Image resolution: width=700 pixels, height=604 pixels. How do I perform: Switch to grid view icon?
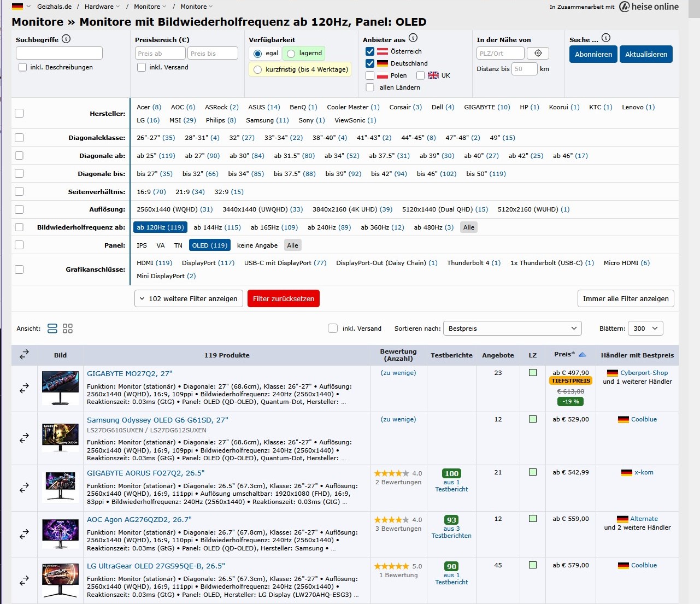(x=68, y=329)
